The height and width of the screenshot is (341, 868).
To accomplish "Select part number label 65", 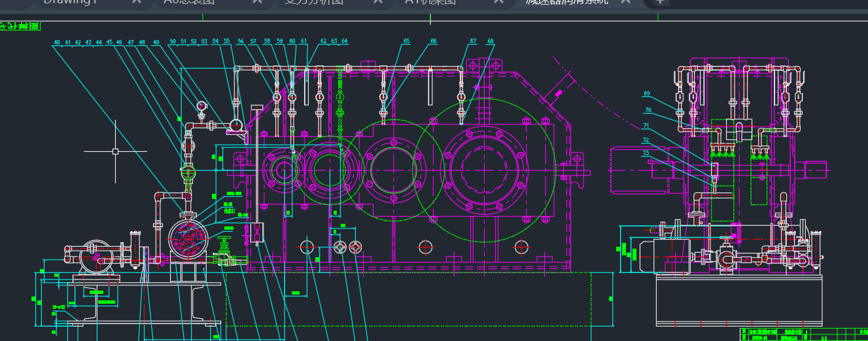I will (406, 41).
